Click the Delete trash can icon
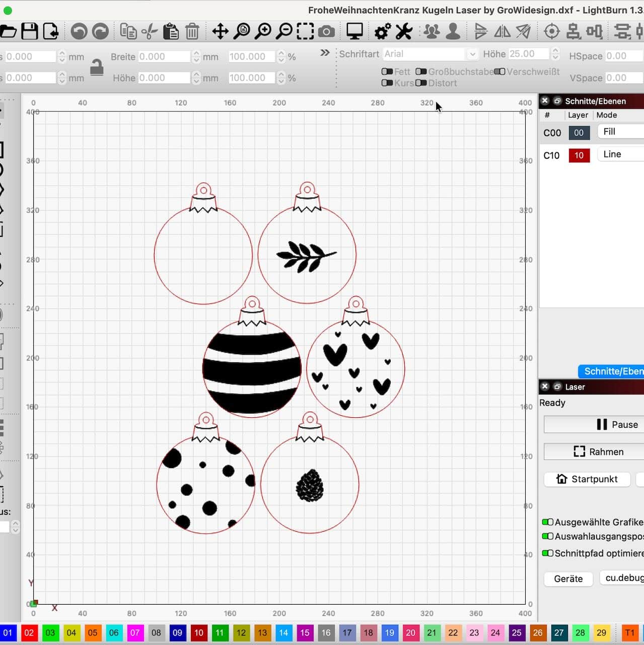This screenshot has height=645, width=644. pos(192,32)
